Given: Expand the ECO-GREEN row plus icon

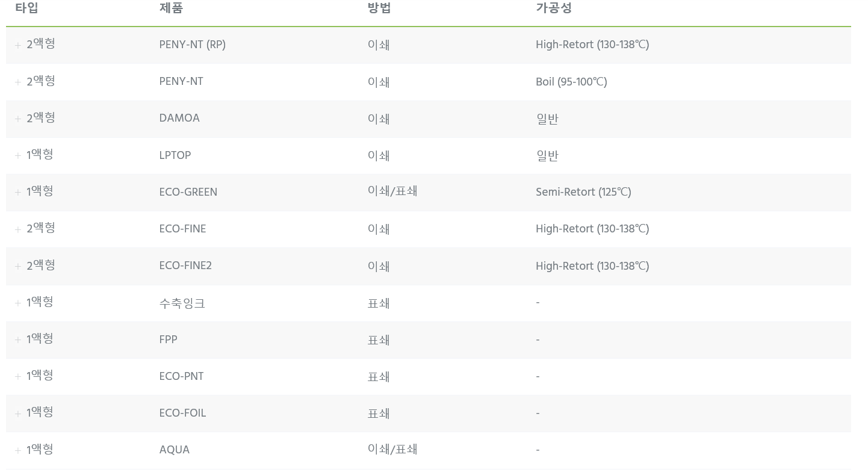Looking at the screenshot, I should 18,192.
